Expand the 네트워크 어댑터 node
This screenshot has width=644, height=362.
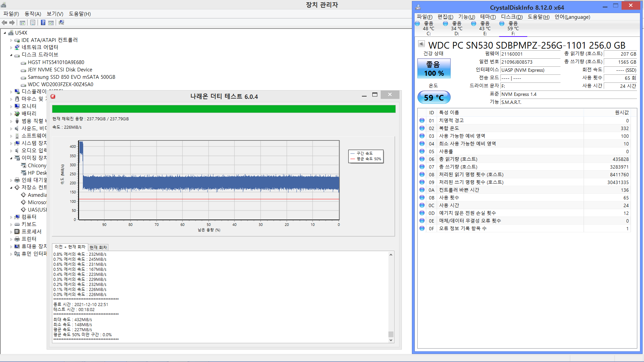pos(11,48)
